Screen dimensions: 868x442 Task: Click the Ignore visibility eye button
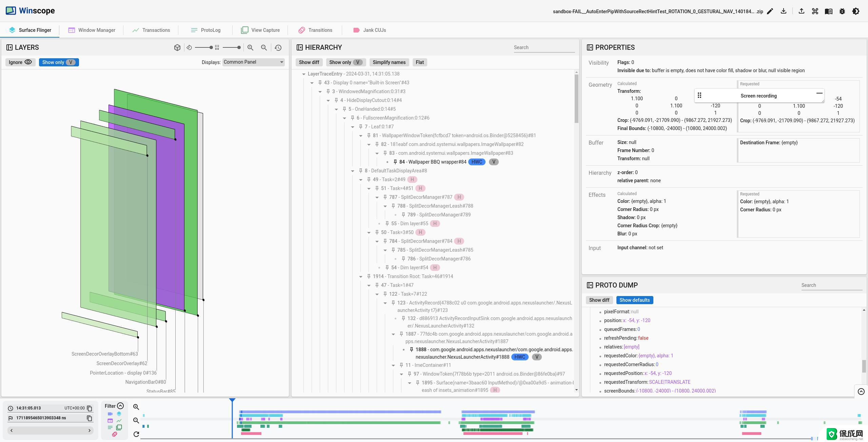tap(20, 62)
